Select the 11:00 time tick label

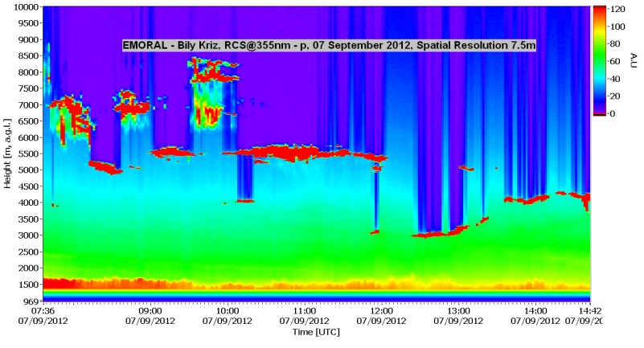304,310
